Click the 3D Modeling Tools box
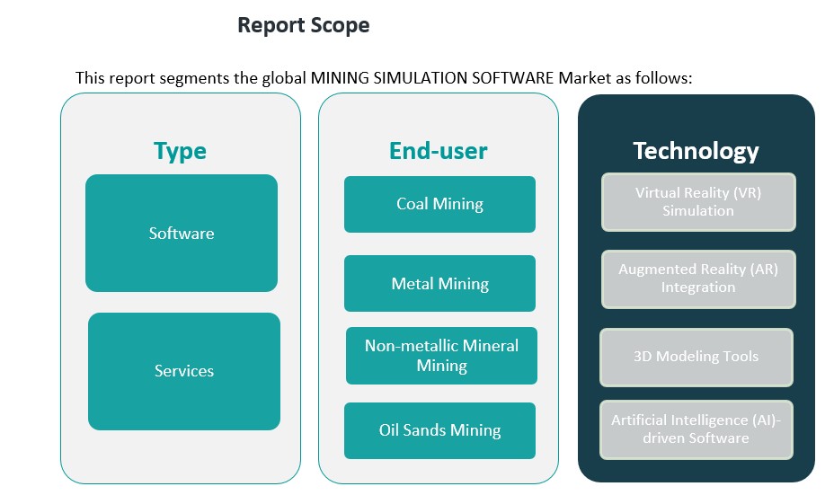 (696, 357)
